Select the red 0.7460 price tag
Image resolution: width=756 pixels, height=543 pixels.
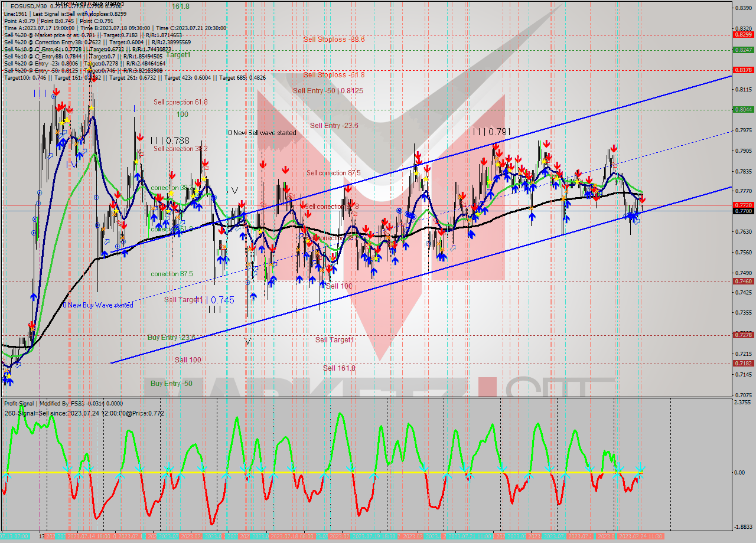pyautogui.click(x=743, y=282)
